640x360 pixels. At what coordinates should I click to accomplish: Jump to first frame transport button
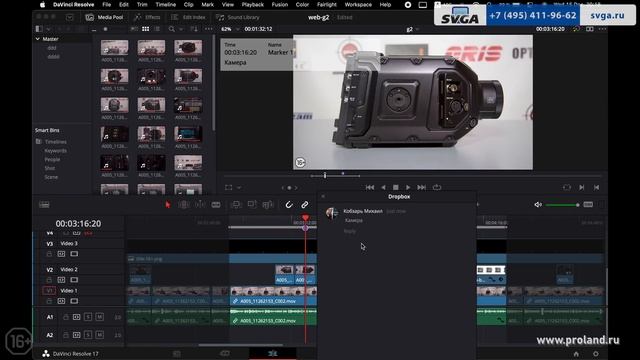pos(370,187)
